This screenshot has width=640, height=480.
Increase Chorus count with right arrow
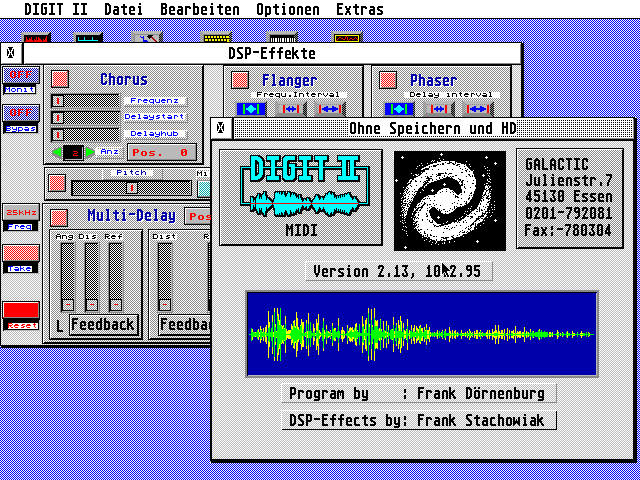click(x=90, y=152)
